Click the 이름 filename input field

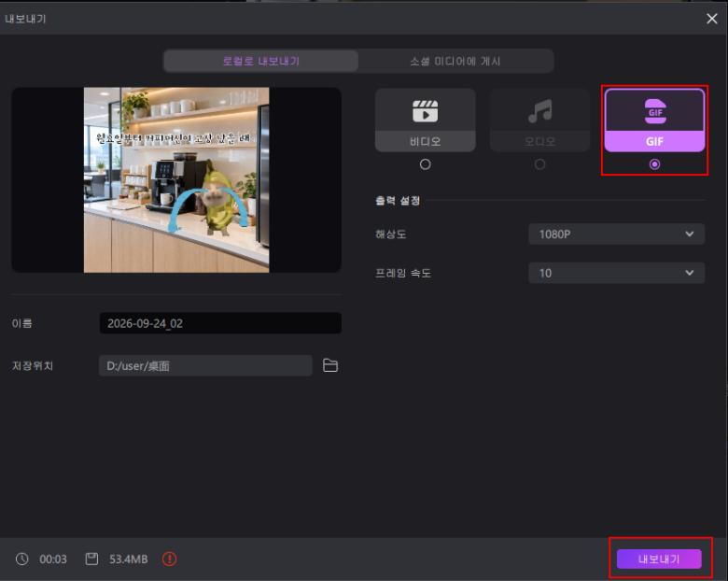pos(220,323)
